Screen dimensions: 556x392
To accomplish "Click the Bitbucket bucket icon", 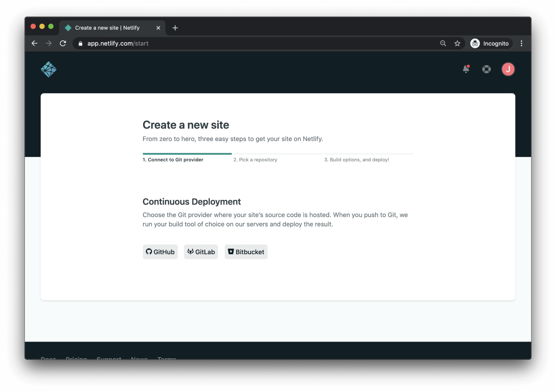I will click(231, 252).
